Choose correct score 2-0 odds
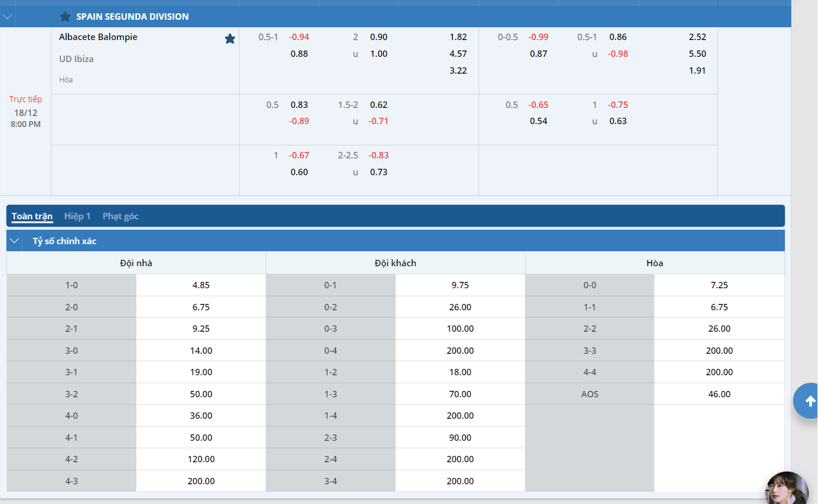Image resolution: width=818 pixels, height=504 pixels. 201,307
